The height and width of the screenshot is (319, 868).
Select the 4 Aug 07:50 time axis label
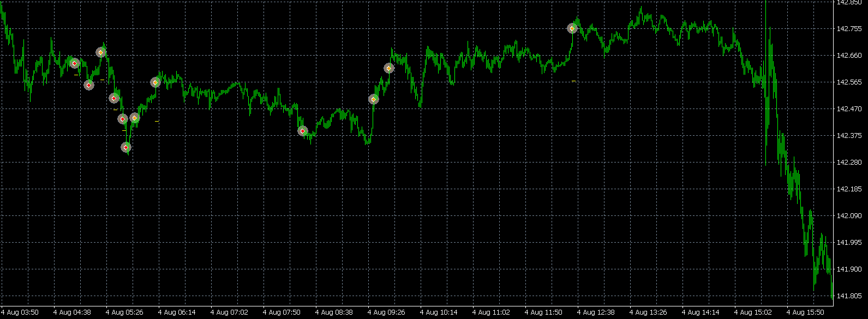pyautogui.click(x=282, y=312)
